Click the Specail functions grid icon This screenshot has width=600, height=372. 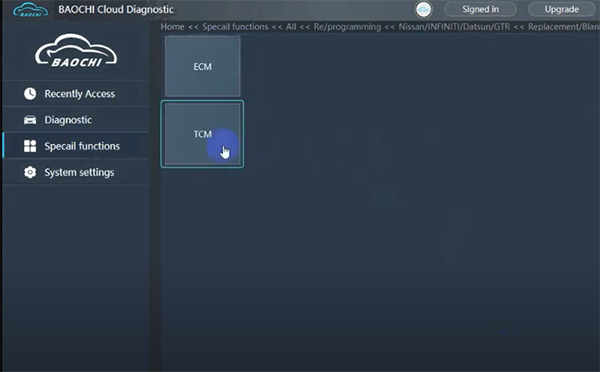tap(30, 146)
